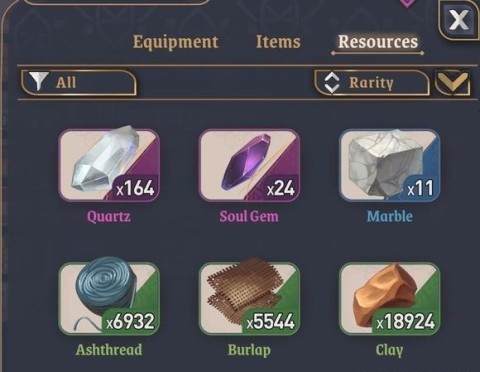Screen dimensions: 480x372
Task: Switch to the Items tab
Action: point(278,42)
